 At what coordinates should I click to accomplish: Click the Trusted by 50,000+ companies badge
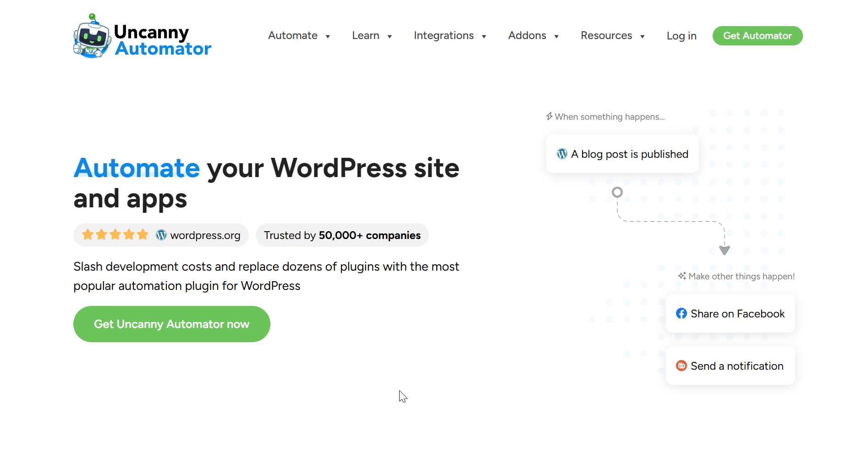coord(342,235)
